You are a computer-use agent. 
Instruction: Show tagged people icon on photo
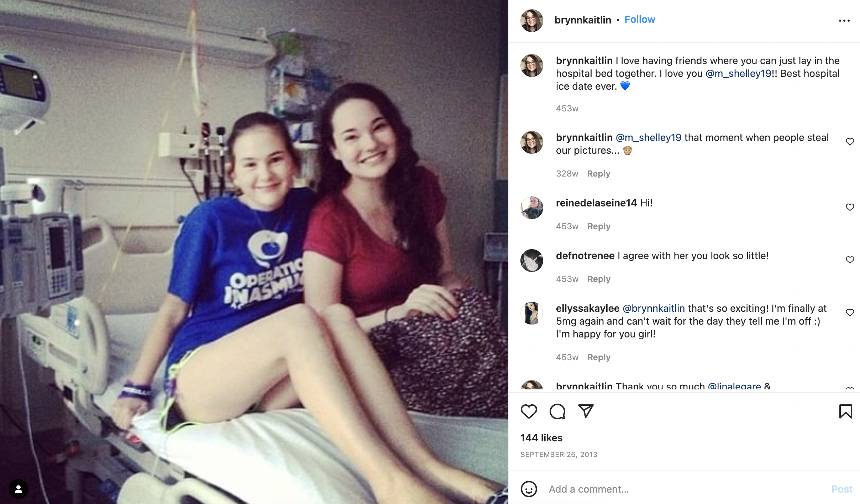pyautogui.click(x=19, y=489)
